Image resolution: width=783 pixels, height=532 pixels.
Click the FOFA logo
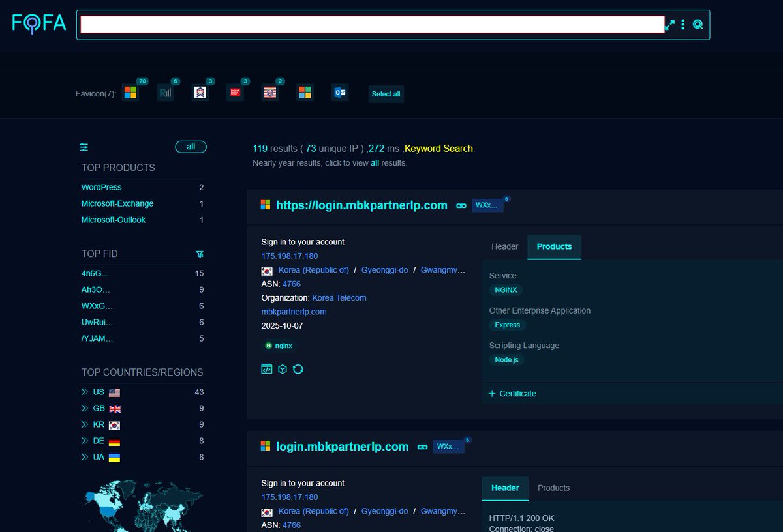click(39, 24)
